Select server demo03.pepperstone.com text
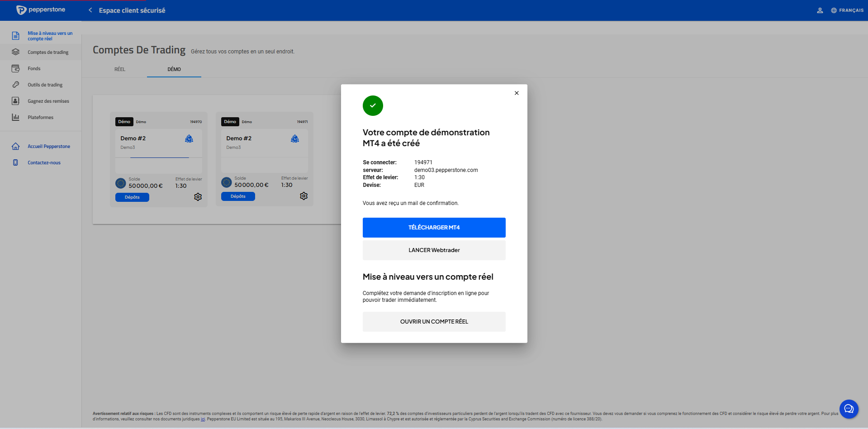The width and height of the screenshot is (868, 429). click(x=446, y=170)
